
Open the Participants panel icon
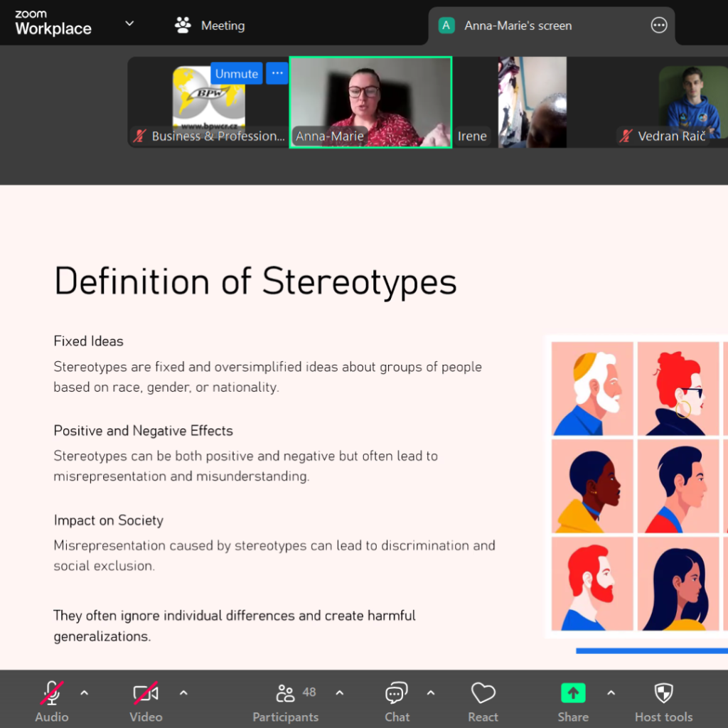pyautogui.click(x=285, y=693)
